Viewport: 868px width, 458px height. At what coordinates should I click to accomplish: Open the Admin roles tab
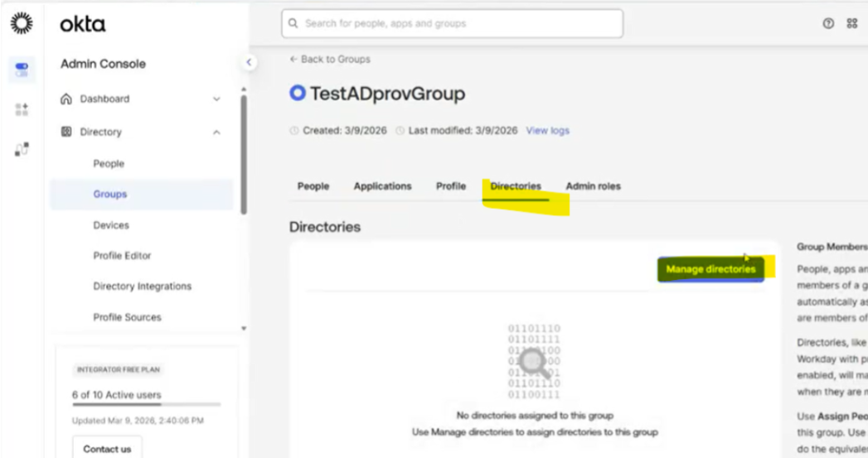point(593,186)
